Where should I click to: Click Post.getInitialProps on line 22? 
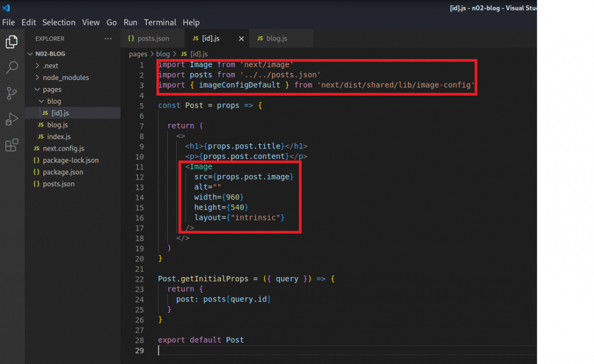(x=203, y=279)
